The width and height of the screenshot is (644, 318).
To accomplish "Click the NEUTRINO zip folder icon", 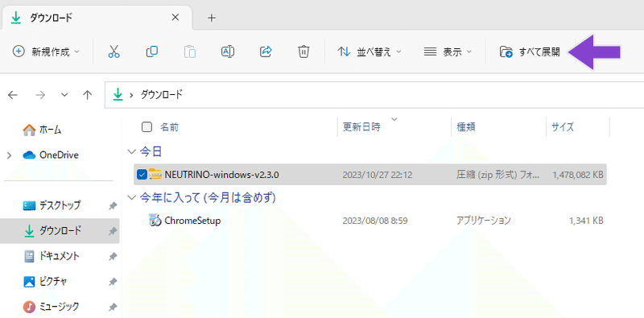I will click(x=155, y=174).
